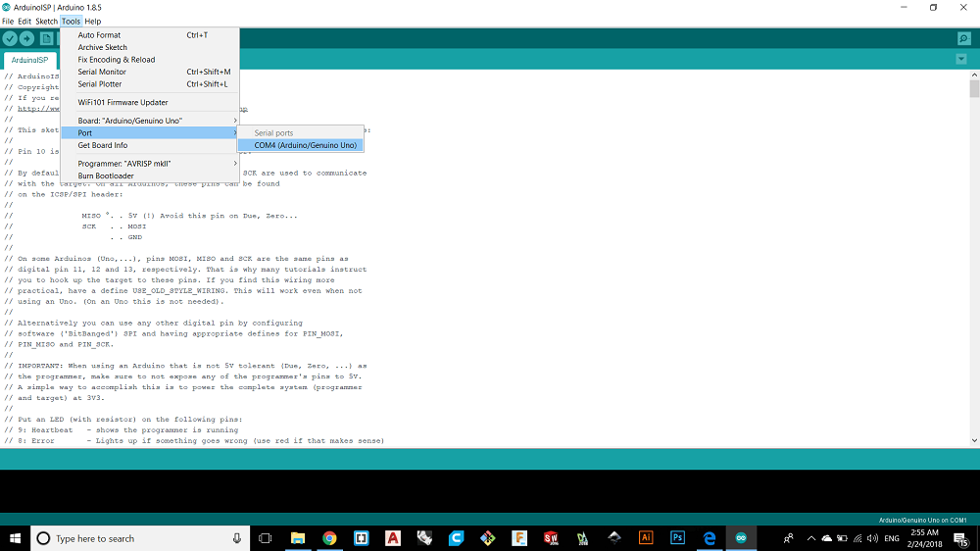
Task: Click the vertical scrollbar down arrow
Action: (974, 440)
